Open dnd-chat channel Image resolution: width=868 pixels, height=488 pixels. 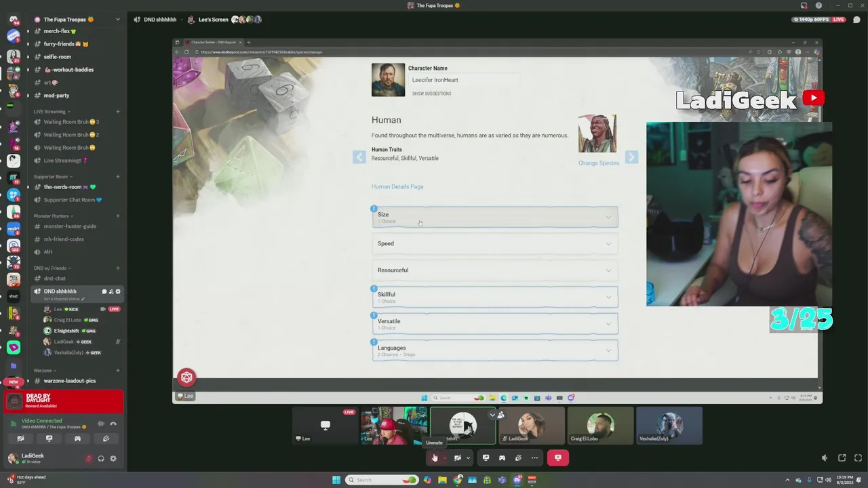click(x=76, y=279)
